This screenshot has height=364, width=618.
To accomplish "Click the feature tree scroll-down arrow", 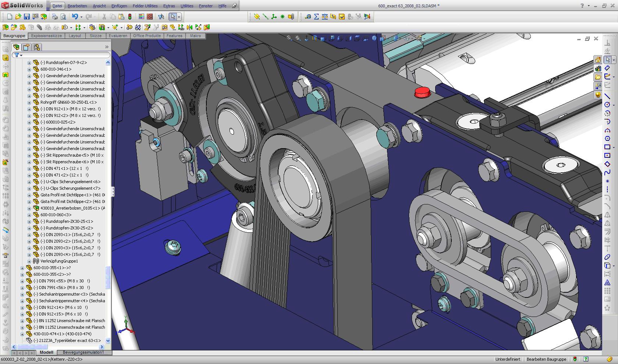I will (108, 340).
